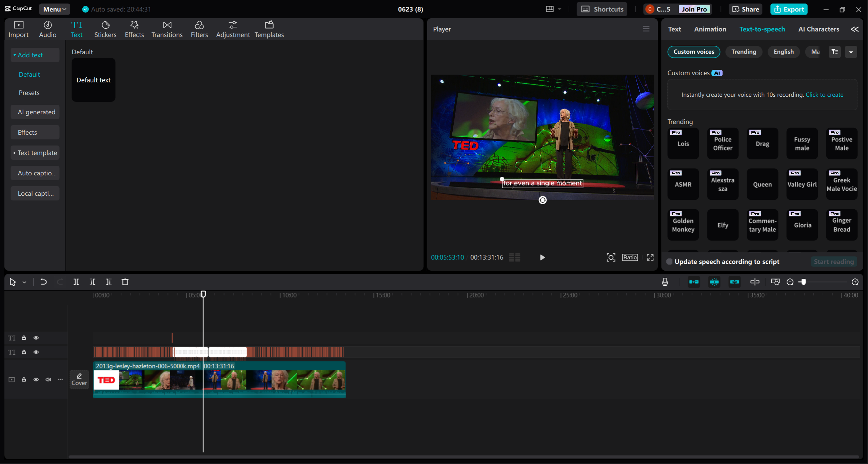The height and width of the screenshot is (464, 868).
Task: Click the player fullscreen icon
Action: point(650,257)
